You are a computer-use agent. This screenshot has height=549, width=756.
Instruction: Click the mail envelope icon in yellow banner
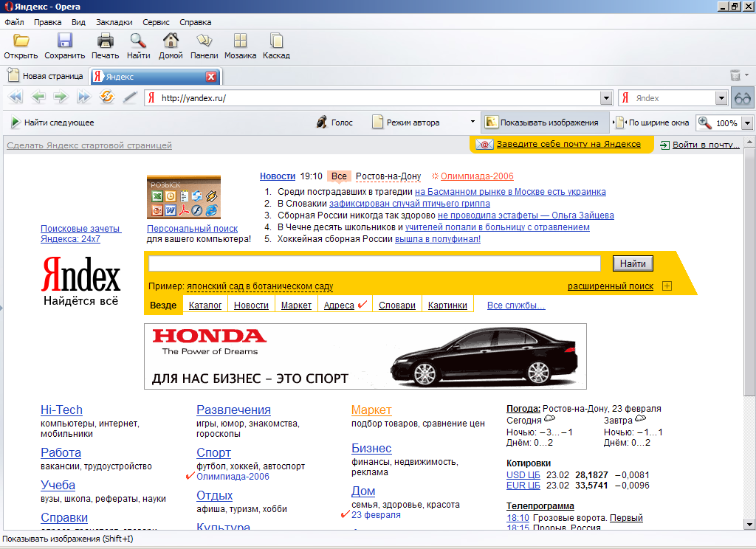coord(484,144)
